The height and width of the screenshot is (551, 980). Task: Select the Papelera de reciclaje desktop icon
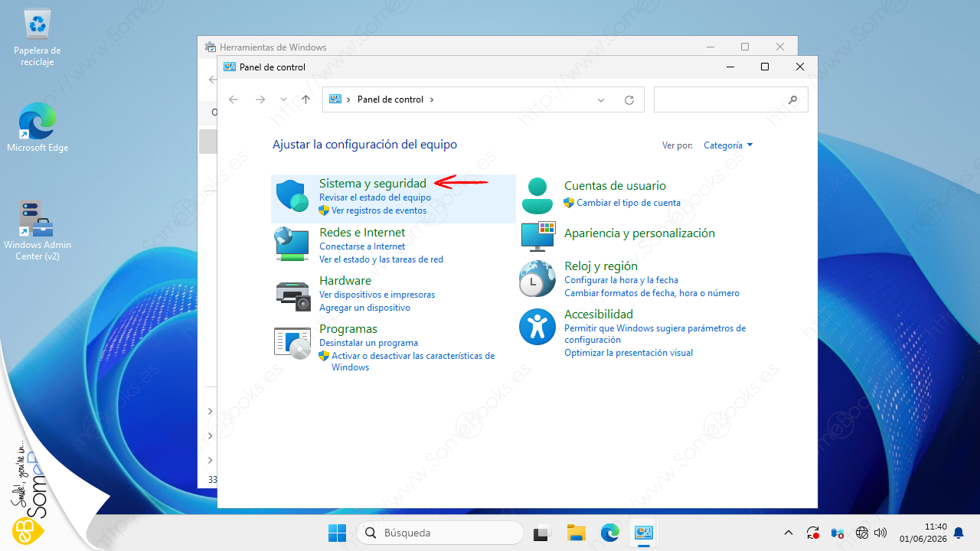pyautogui.click(x=38, y=37)
